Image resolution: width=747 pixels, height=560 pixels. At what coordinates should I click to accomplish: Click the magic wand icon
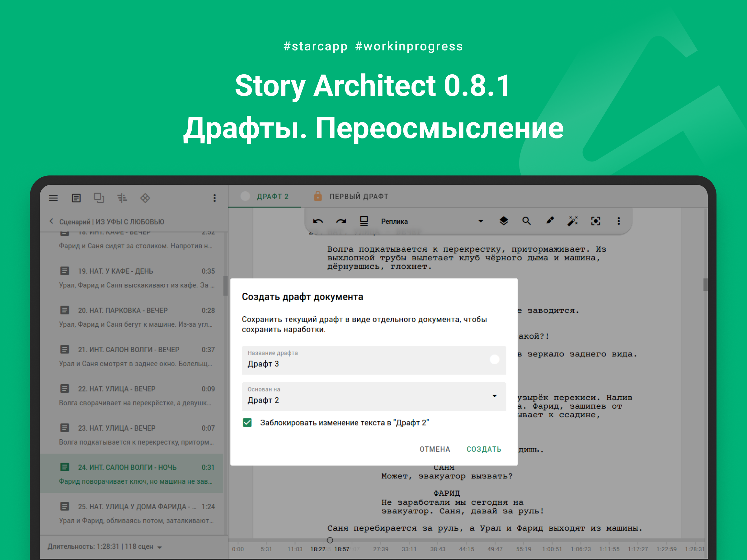[572, 221]
